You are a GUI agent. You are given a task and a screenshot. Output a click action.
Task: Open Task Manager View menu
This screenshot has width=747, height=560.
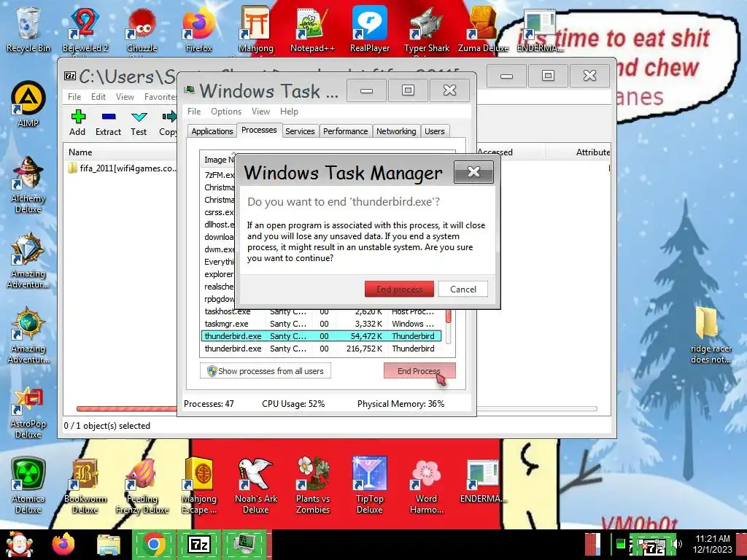[x=260, y=112]
